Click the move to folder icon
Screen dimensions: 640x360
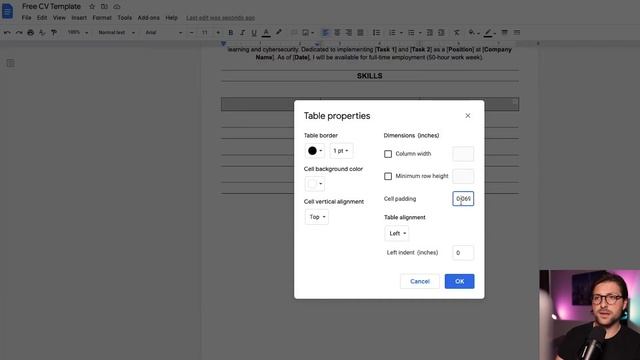point(104,7)
